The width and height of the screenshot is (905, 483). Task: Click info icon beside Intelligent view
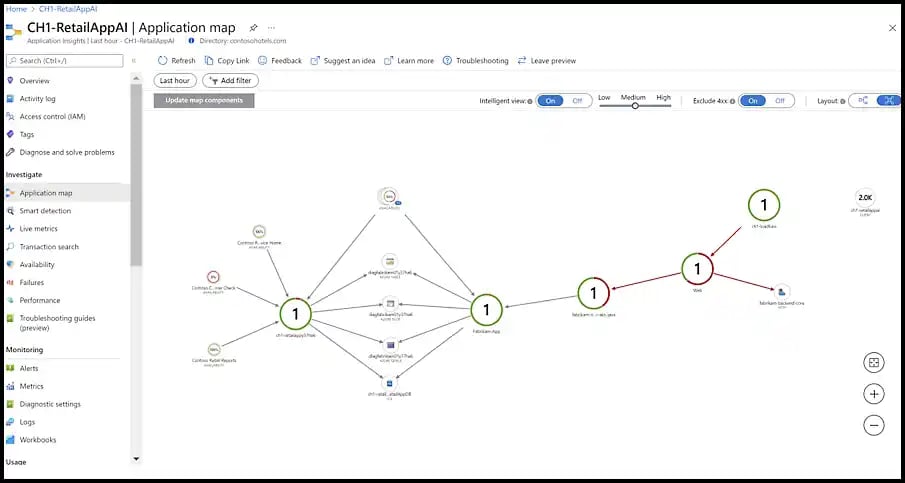[x=530, y=101]
